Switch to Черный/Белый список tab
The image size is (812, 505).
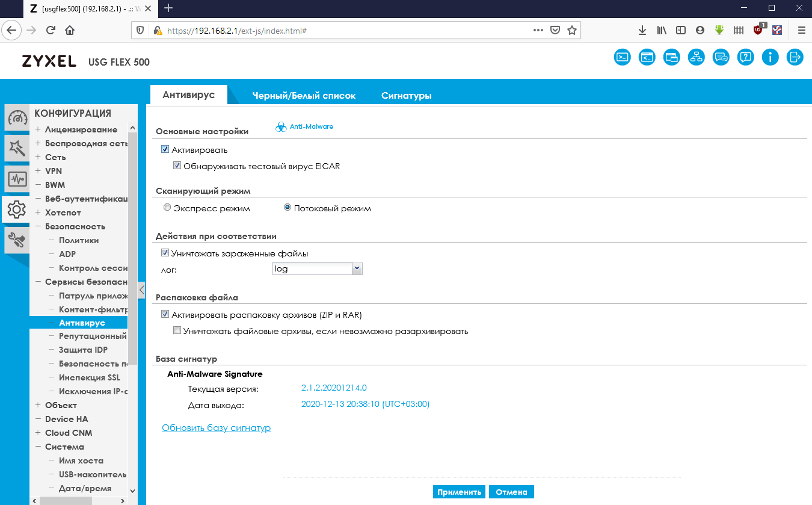304,96
